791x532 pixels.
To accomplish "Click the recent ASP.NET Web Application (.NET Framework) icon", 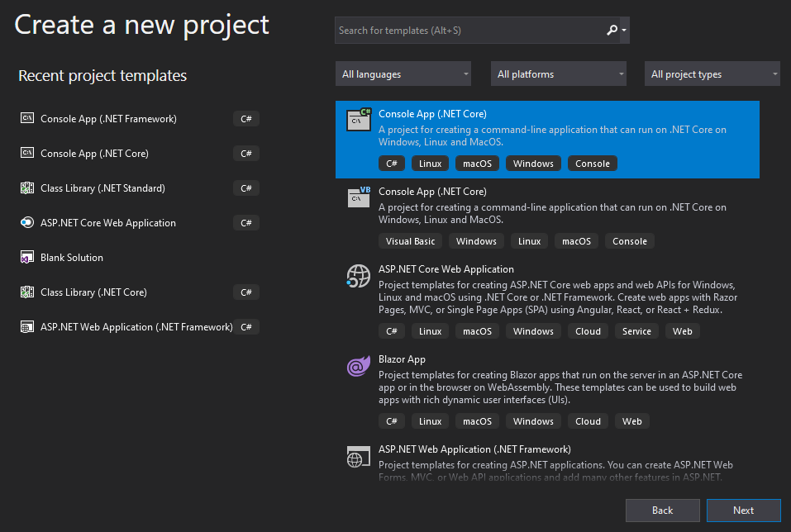I will (27, 327).
